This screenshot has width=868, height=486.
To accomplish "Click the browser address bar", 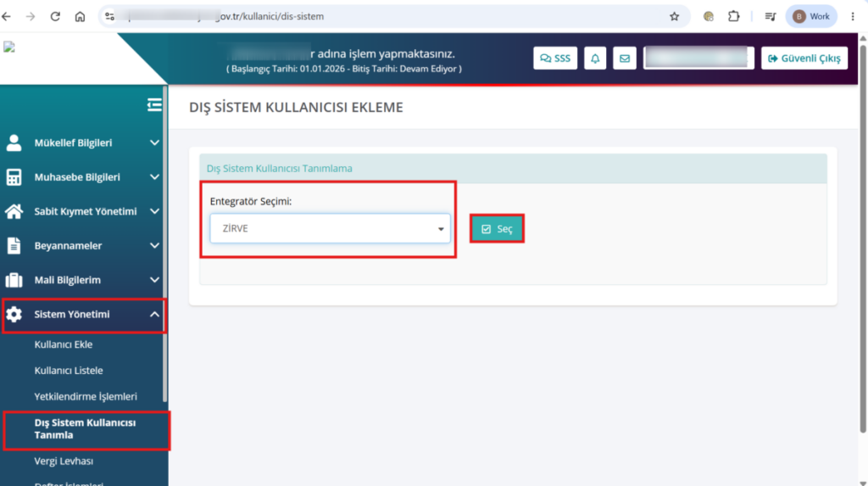I will (x=387, y=17).
